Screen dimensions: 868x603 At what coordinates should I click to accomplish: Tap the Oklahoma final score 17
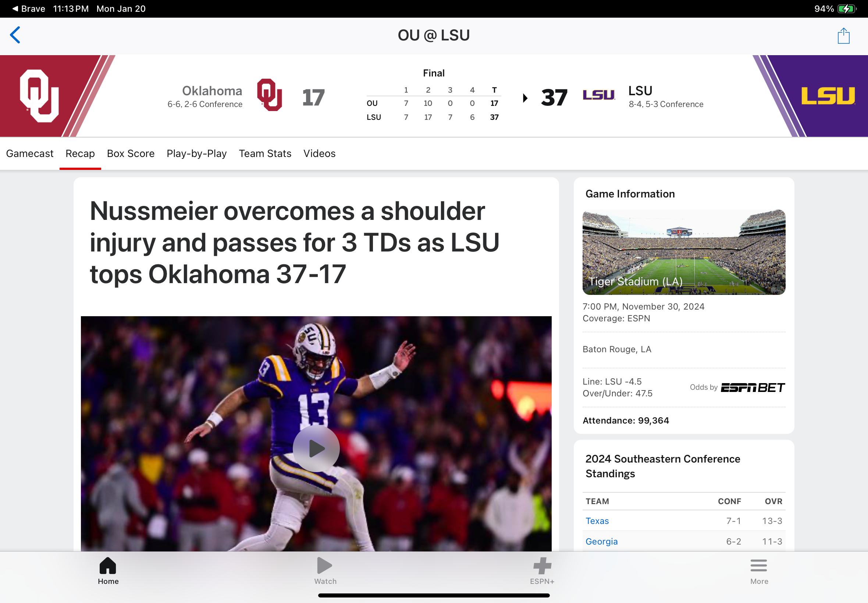click(x=313, y=97)
